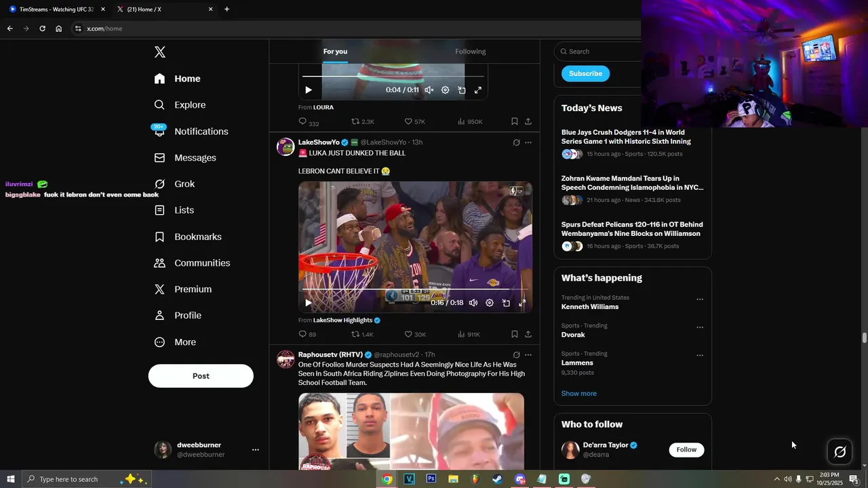
Task: Open more options on LakeShowYo post
Action: [x=528, y=143]
